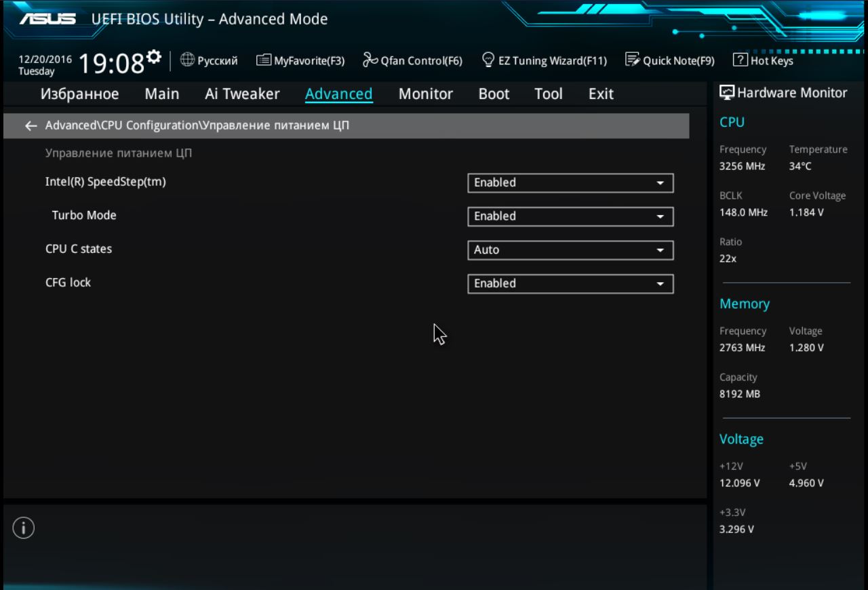Open the Turbo Mode dropdown

click(570, 216)
